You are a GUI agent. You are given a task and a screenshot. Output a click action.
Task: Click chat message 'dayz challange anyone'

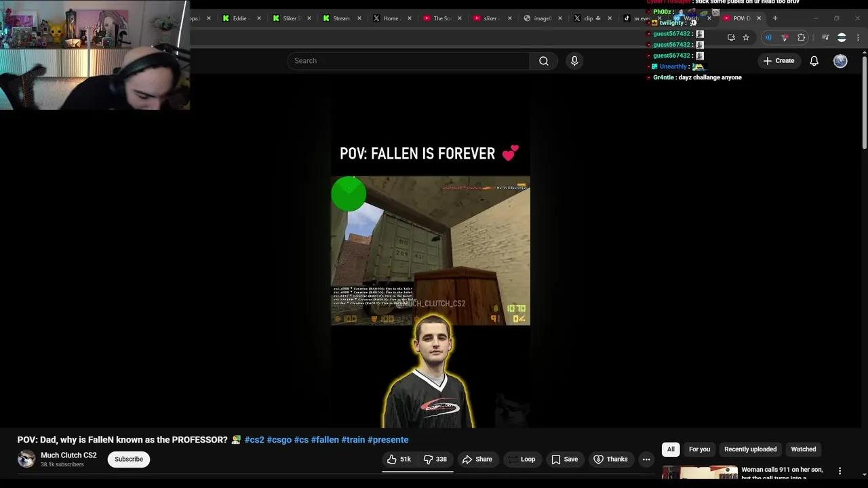pyautogui.click(x=709, y=77)
